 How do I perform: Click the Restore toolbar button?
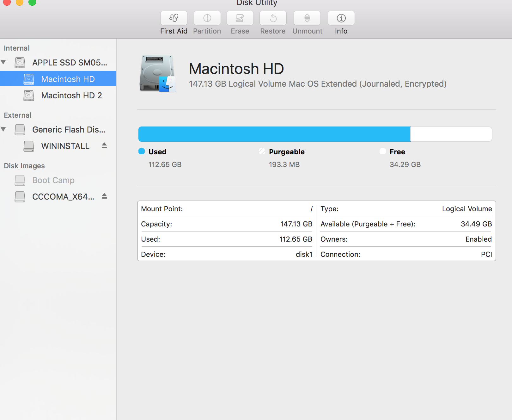273,18
